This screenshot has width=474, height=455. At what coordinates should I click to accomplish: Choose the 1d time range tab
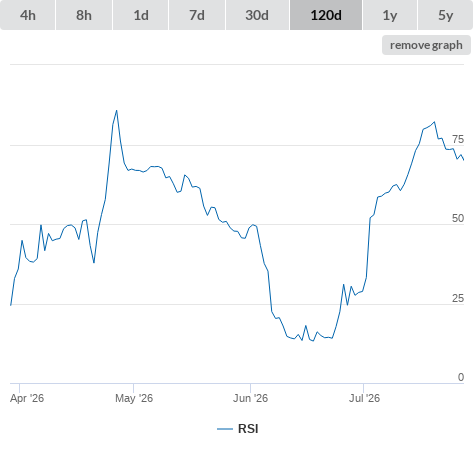141,15
